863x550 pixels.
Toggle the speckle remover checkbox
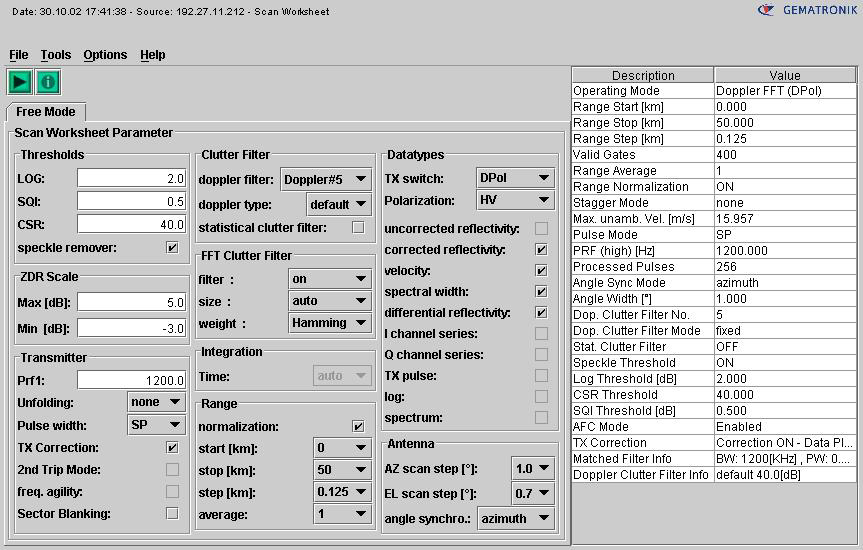(x=172, y=247)
